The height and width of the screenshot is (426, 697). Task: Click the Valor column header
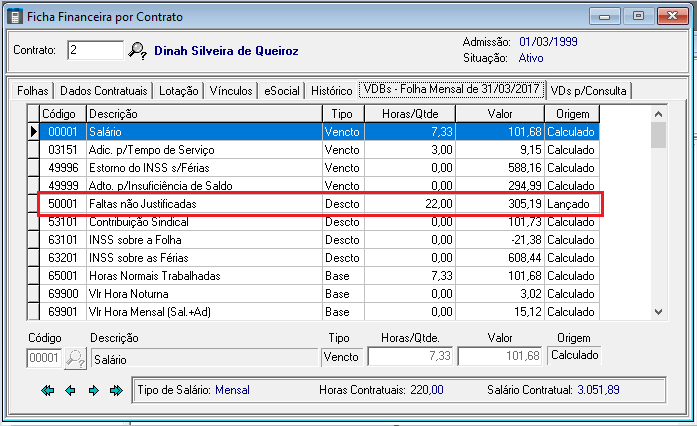500,114
